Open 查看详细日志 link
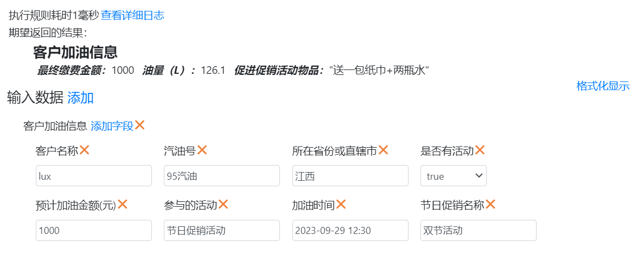Image resolution: width=644 pixels, height=260 pixels. pyautogui.click(x=132, y=15)
